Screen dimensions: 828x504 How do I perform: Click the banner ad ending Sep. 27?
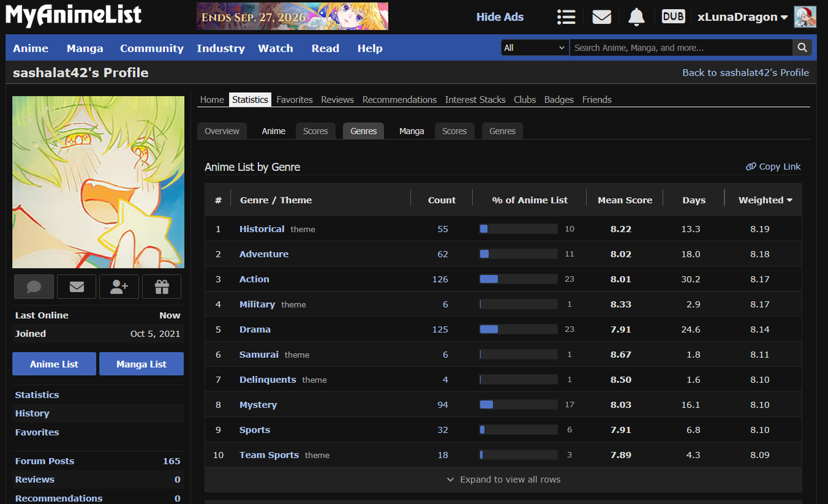292,16
